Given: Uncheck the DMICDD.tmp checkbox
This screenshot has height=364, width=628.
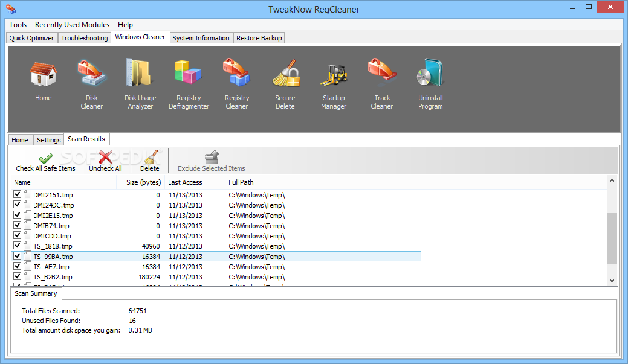Looking at the screenshot, I should [x=17, y=235].
